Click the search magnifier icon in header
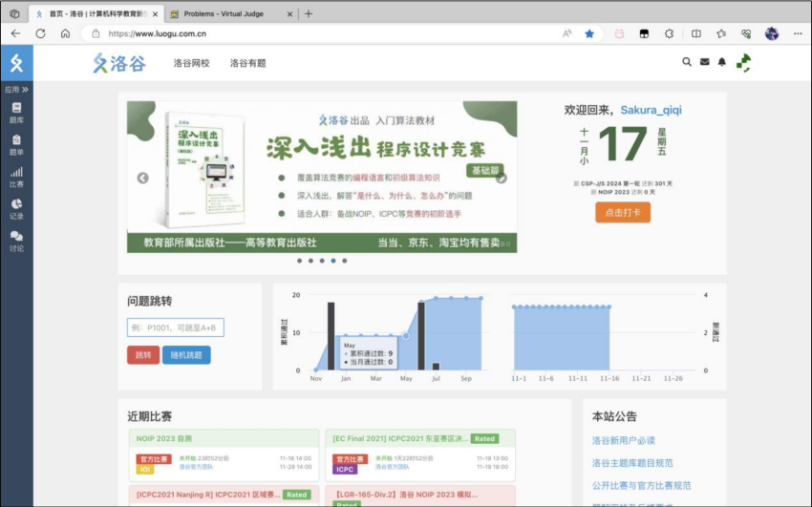Viewport: 812px width, 507px height. (687, 62)
